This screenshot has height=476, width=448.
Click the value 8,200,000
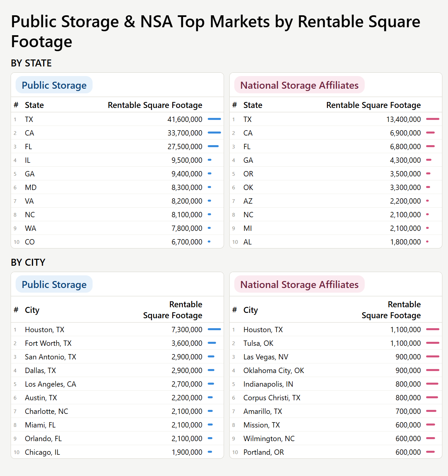[187, 201]
